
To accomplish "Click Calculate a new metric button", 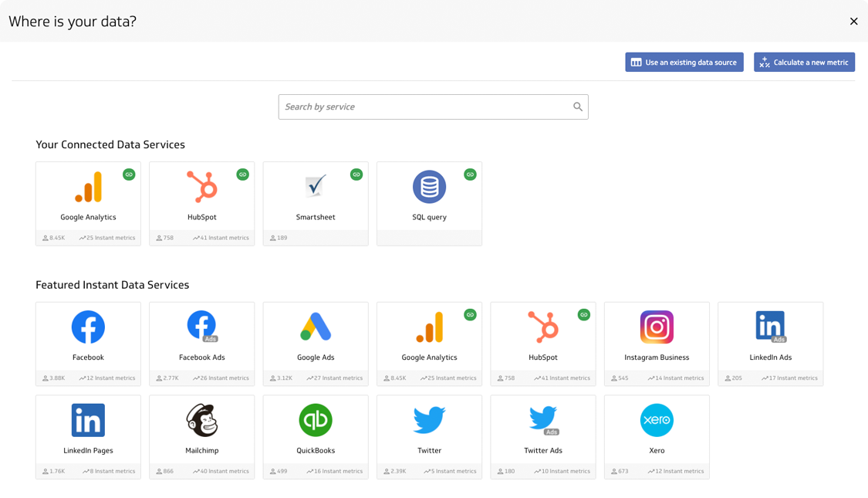I will point(804,62).
